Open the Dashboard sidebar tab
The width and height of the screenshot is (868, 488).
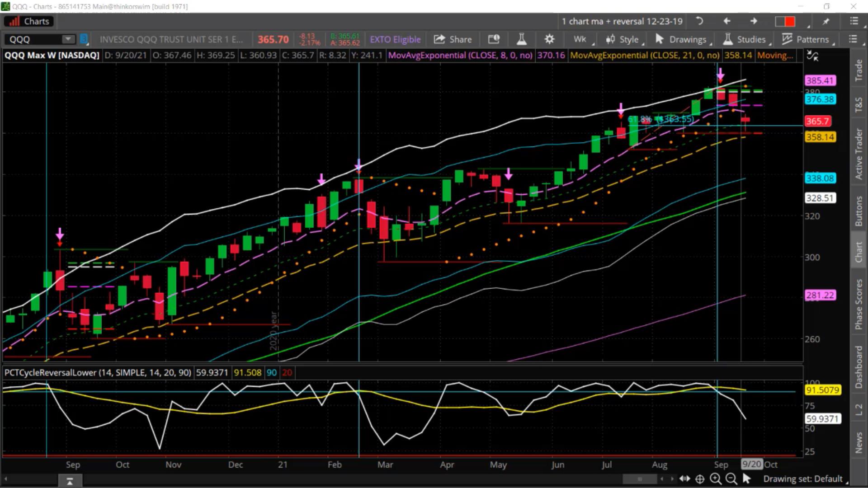[858, 367]
